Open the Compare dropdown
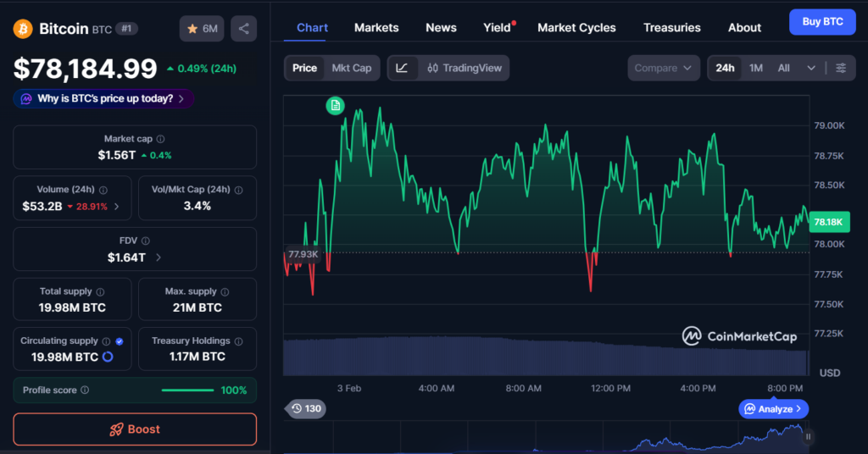Viewport: 868px width, 454px height. pyautogui.click(x=664, y=68)
